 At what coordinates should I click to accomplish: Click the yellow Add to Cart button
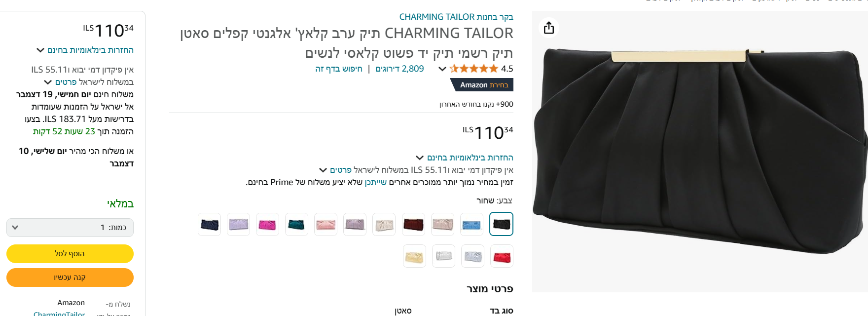click(x=70, y=254)
